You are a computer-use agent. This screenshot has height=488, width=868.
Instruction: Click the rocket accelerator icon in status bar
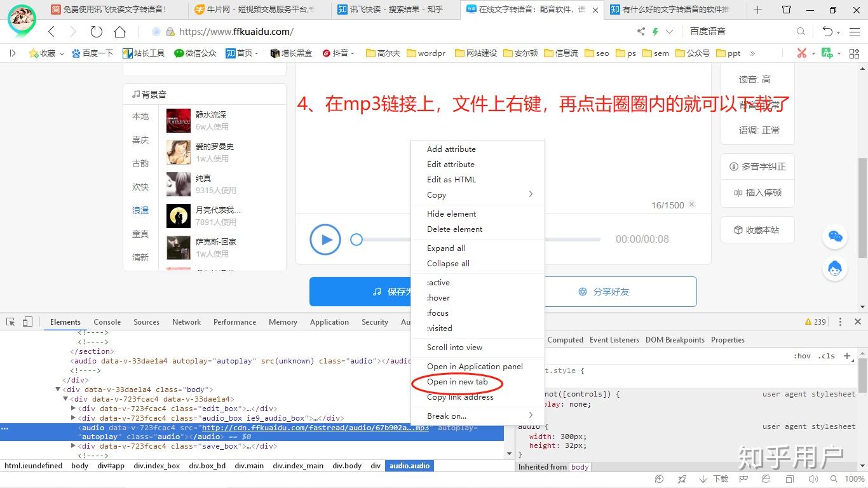[682, 479]
